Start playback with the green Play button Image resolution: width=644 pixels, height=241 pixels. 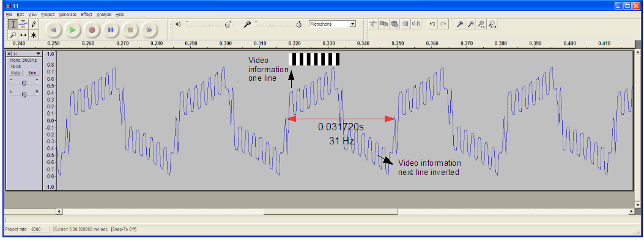click(72, 29)
